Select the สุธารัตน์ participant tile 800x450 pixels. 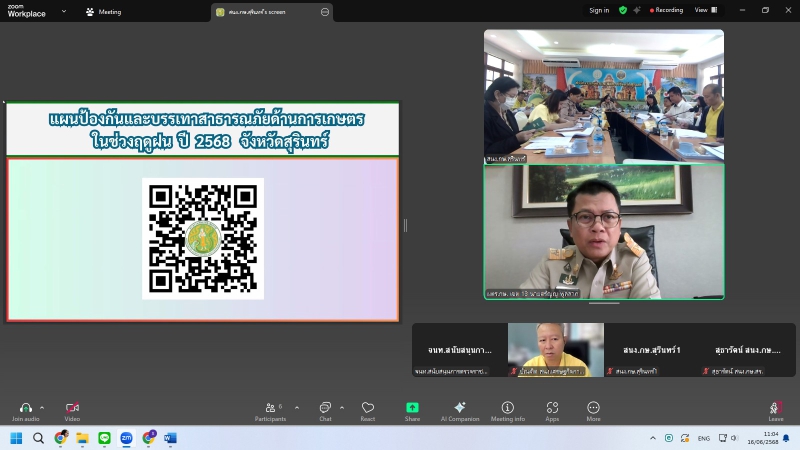[x=748, y=350]
